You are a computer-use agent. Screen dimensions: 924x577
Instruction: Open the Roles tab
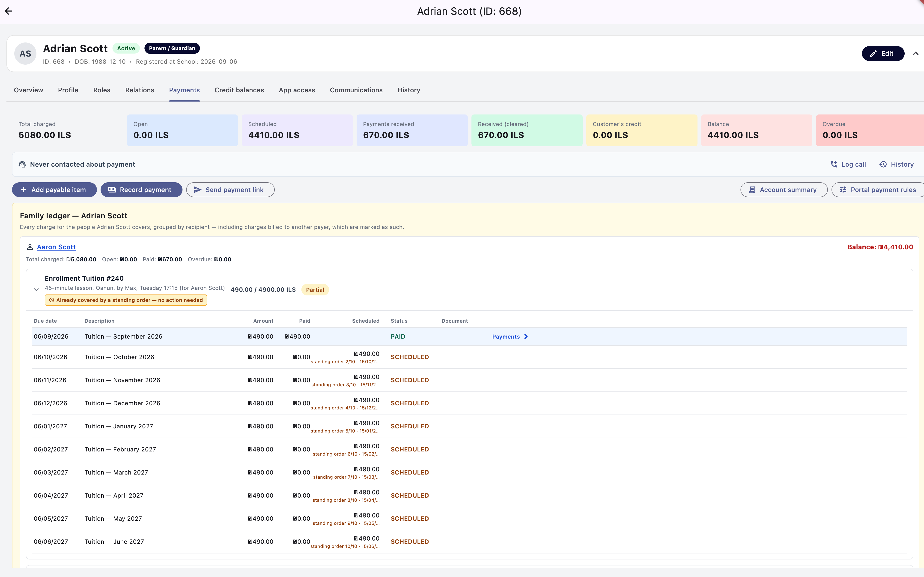click(x=102, y=90)
